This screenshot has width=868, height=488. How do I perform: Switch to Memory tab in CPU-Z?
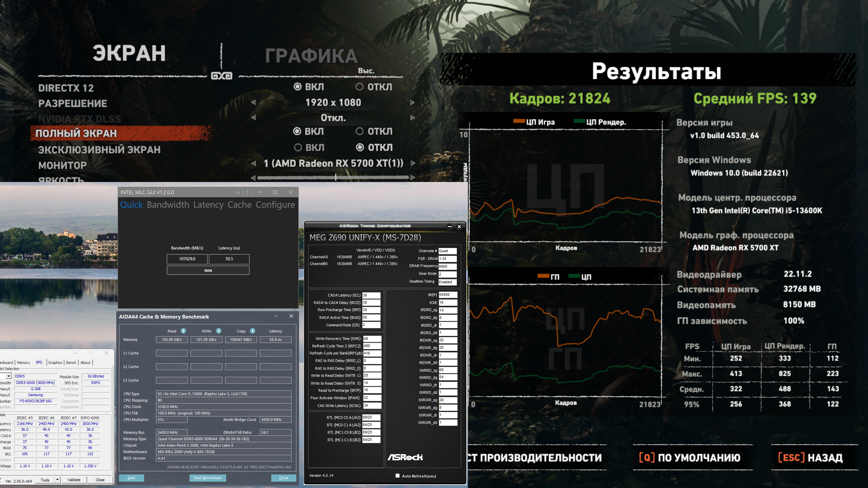tap(23, 362)
